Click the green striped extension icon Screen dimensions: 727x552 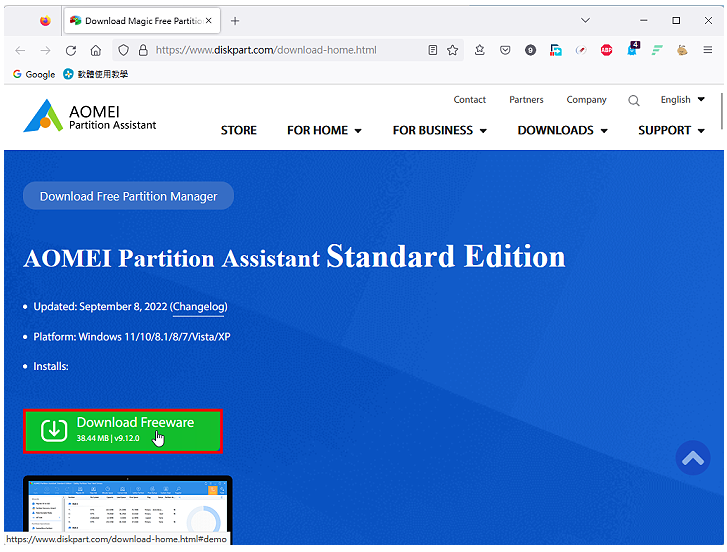(x=657, y=50)
